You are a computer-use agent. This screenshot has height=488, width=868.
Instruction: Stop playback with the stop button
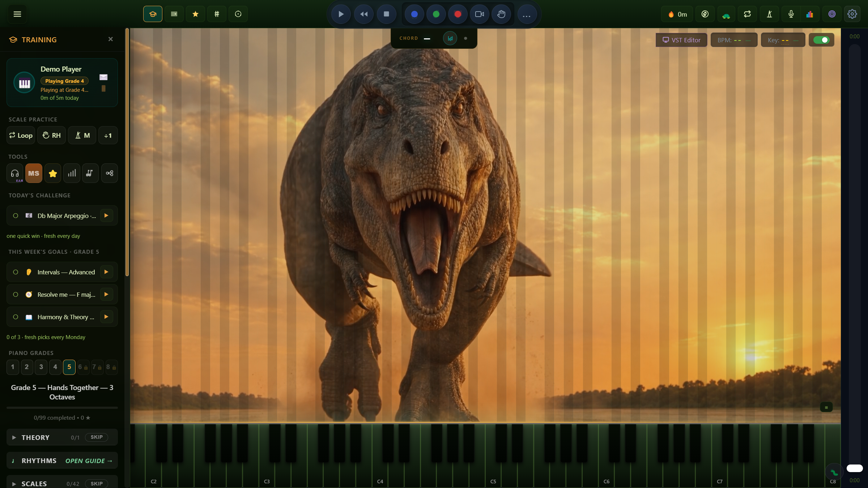pos(386,14)
